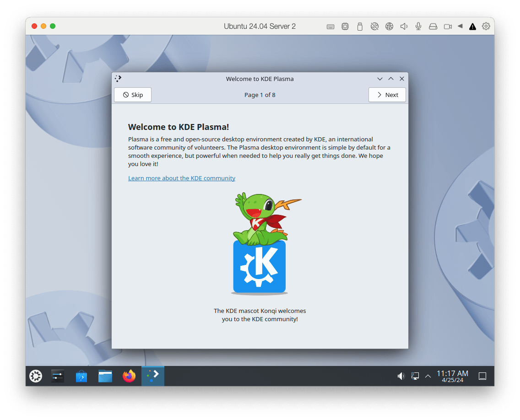Go to the Next welcome page
This screenshot has height=420, width=520.
(387, 95)
